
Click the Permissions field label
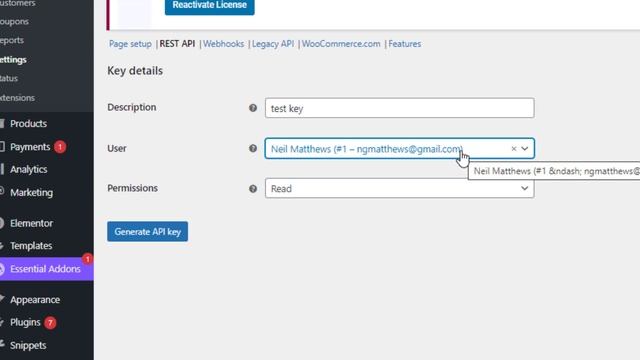click(133, 188)
